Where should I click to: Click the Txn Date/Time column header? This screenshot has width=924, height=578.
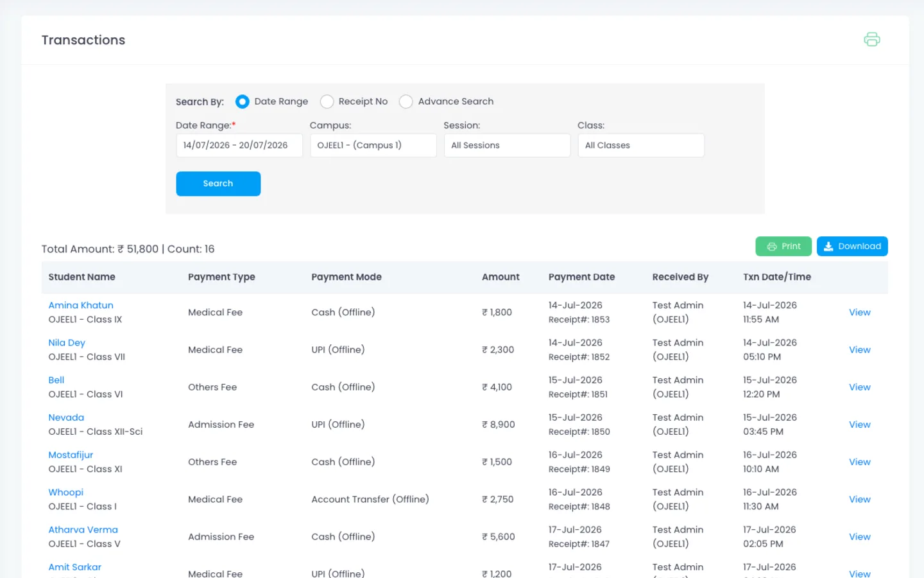pos(777,277)
